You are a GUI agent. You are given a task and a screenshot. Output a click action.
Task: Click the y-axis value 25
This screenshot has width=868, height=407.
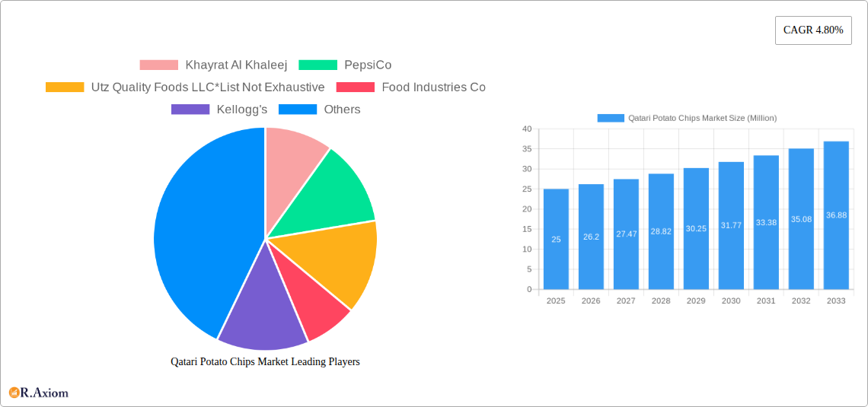coord(527,189)
